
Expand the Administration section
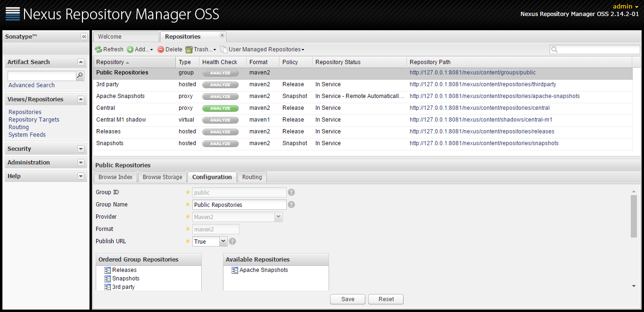(81, 163)
